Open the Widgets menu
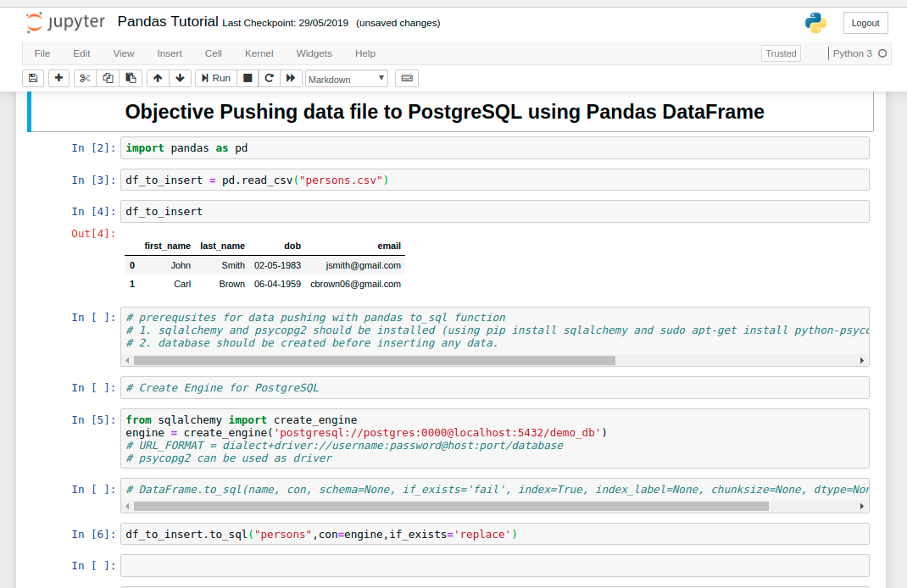 pyautogui.click(x=314, y=53)
